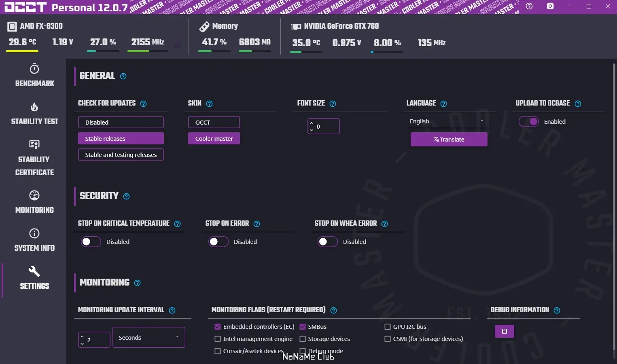Uncheck the SMBus monitoring flag
Image resolution: width=617 pixels, height=364 pixels.
pos(303,327)
